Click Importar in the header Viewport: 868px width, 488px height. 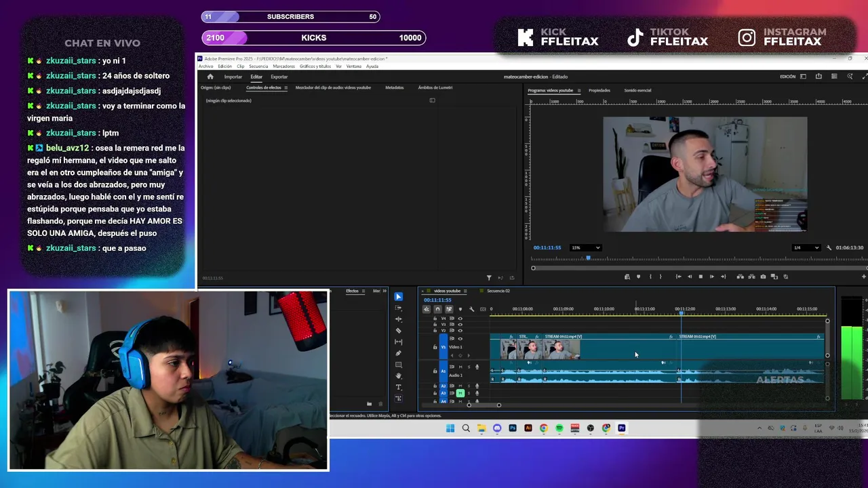pyautogui.click(x=233, y=77)
